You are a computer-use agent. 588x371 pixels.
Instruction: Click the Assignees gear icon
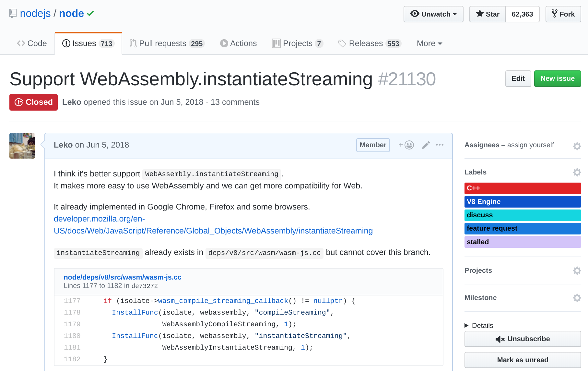click(x=577, y=146)
